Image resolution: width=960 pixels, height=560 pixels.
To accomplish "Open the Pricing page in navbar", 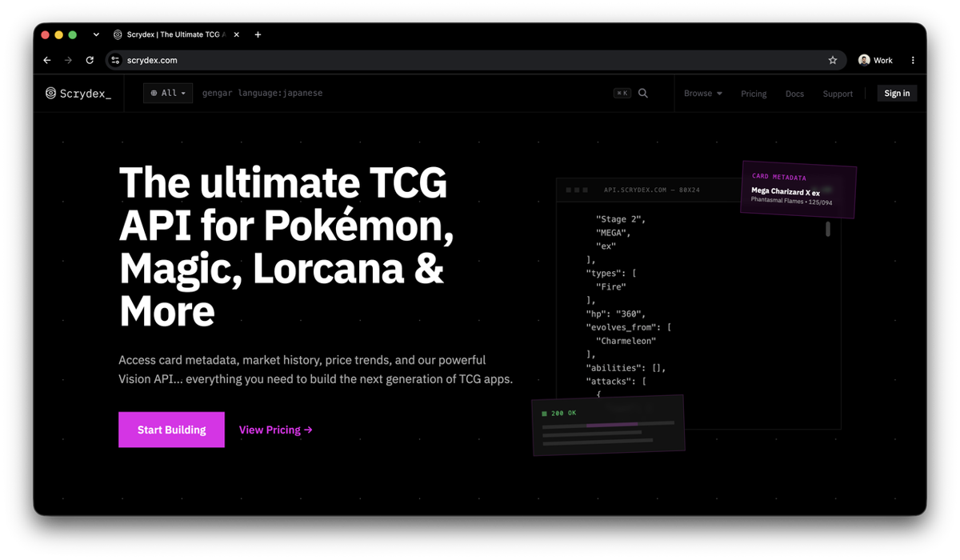I will (754, 94).
